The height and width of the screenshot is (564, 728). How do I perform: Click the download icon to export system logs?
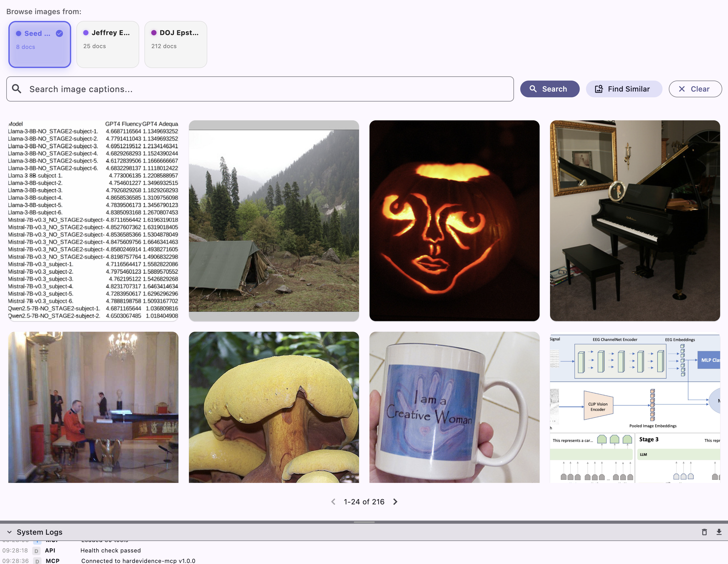pyautogui.click(x=719, y=532)
